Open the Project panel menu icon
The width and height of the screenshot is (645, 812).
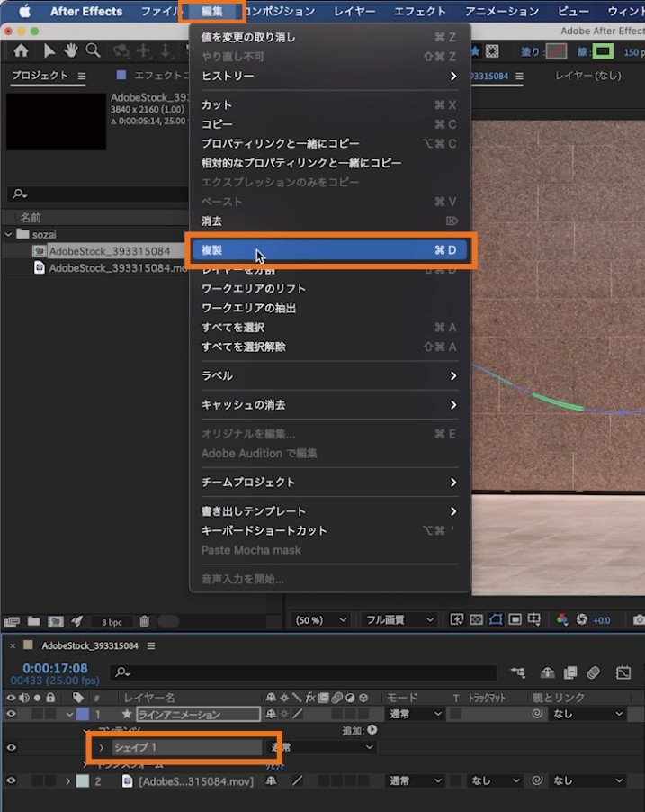click(x=82, y=76)
